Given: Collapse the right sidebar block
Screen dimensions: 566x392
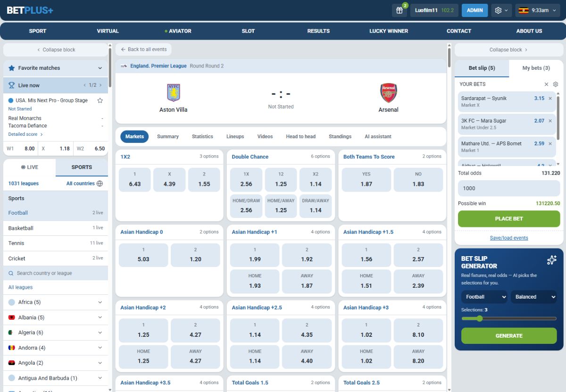Looking at the screenshot, I should pos(509,50).
